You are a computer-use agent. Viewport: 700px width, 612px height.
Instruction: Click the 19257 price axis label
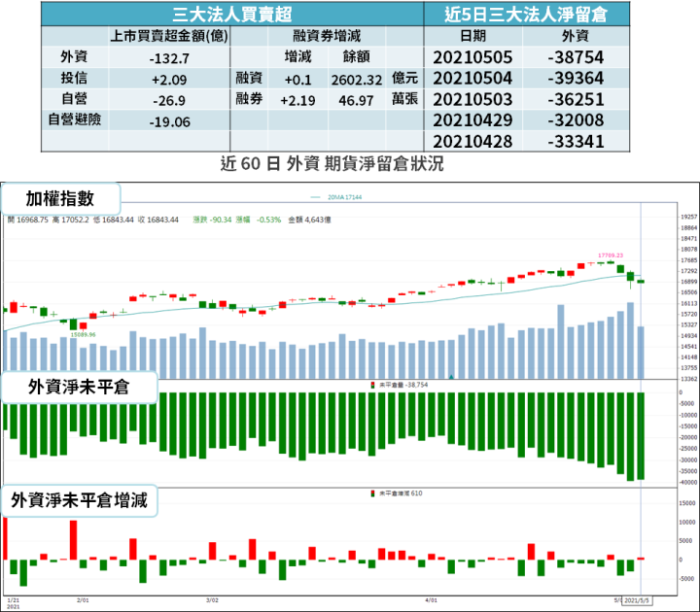(x=689, y=217)
